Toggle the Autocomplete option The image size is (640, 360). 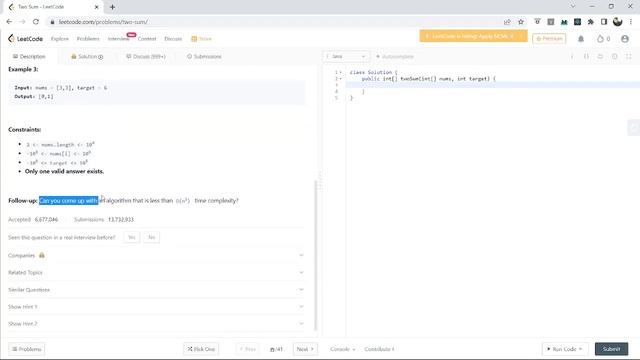(x=395, y=56)
